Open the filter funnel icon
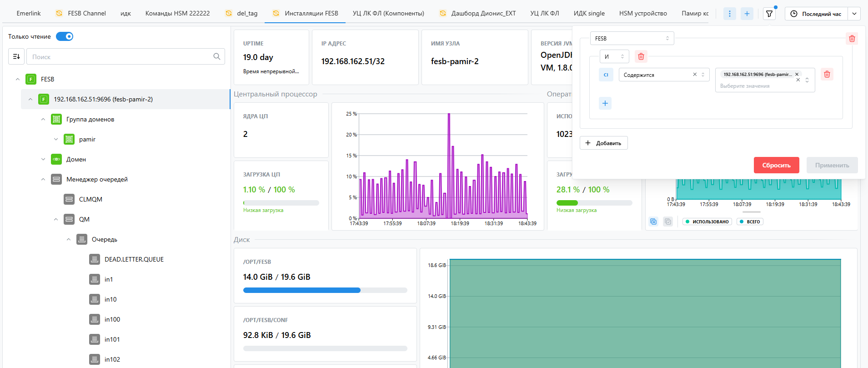Viewport: 868px width, 368px height. click(x=769, y=14)
